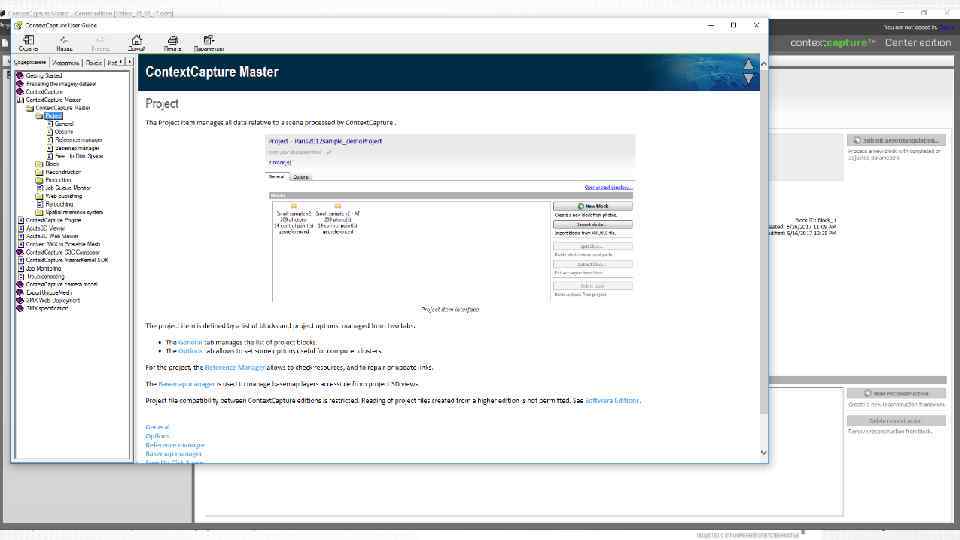Viewport: 960px width, 540px height.
Task: Select the 3MX Web Deployment topic
Action: 53,300
